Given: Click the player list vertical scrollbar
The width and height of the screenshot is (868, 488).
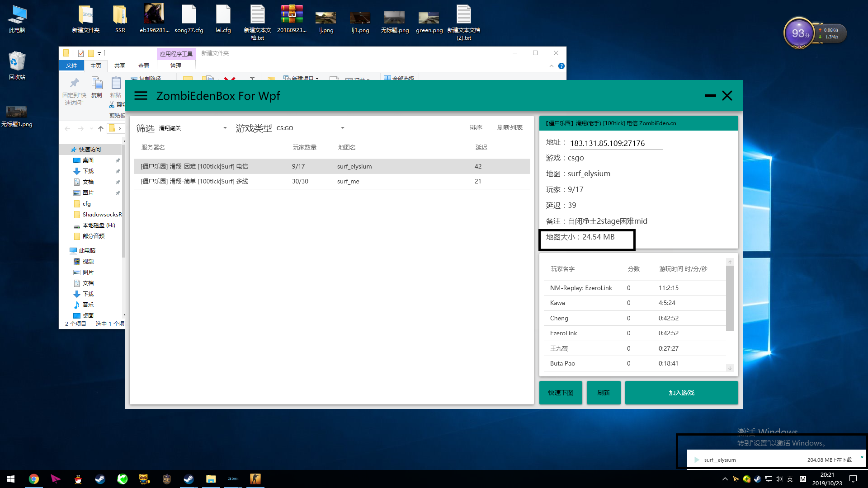Looking at the screenshot, I should (729, 298).
